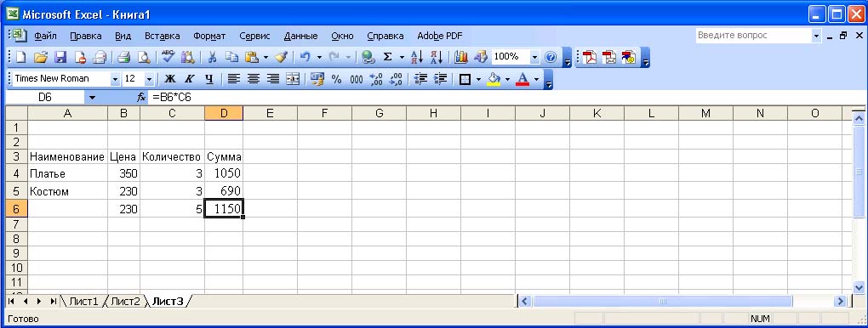Click the horizontal scrollbar thumb
This screenshot has width=868, height=328.
pyautogui.click(x=663, y=302)
